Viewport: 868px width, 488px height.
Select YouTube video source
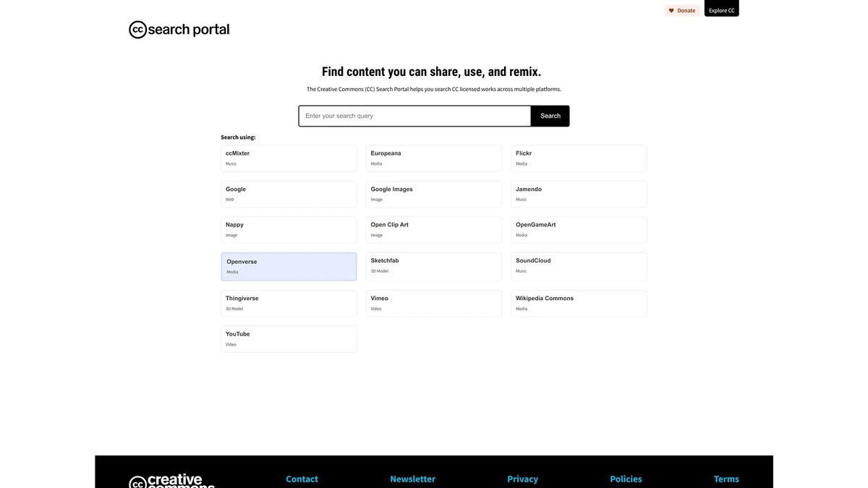pyautogui.click(x=289, y=339)
